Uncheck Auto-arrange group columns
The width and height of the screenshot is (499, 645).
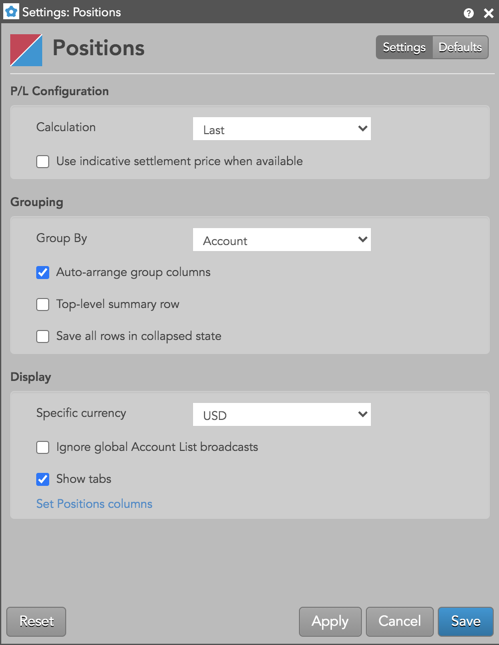click(43, 273)
